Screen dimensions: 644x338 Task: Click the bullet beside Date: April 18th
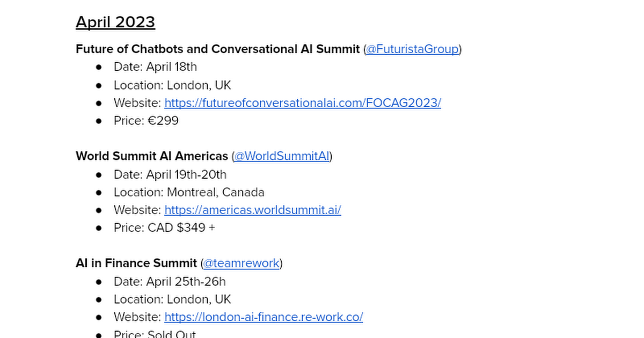[x=98, y=67]
